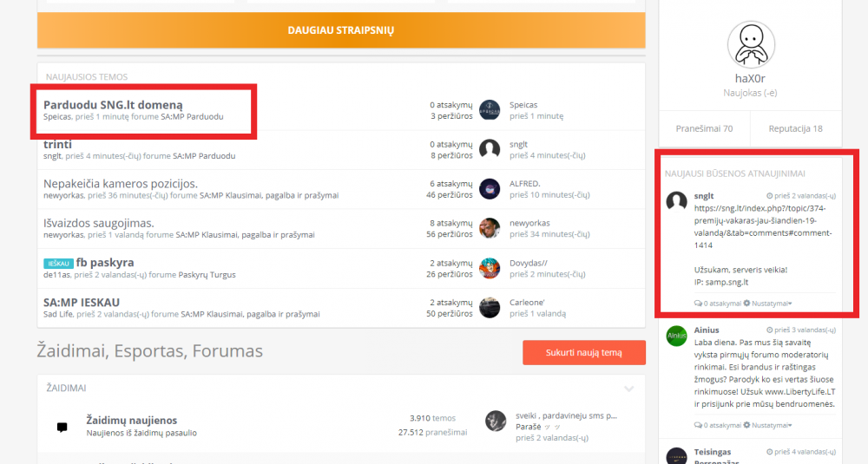This screenshot has height=464, width=868.
Task: Open the trinti topic
Action: tap(57, 144)
